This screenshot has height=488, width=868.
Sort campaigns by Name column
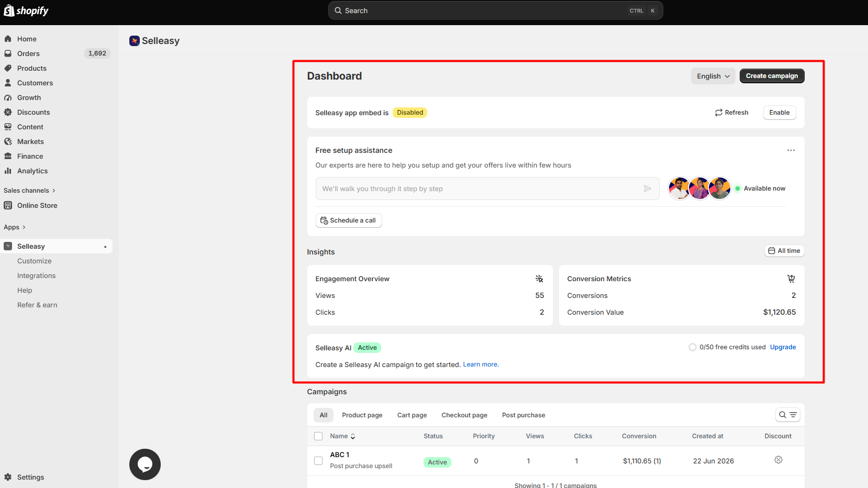342,436
